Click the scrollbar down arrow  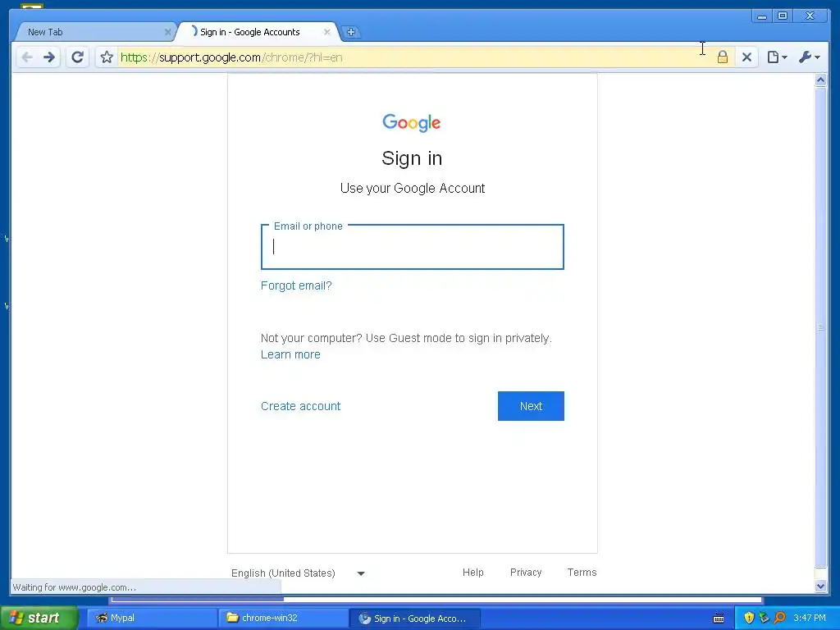[x=820, y=586]
